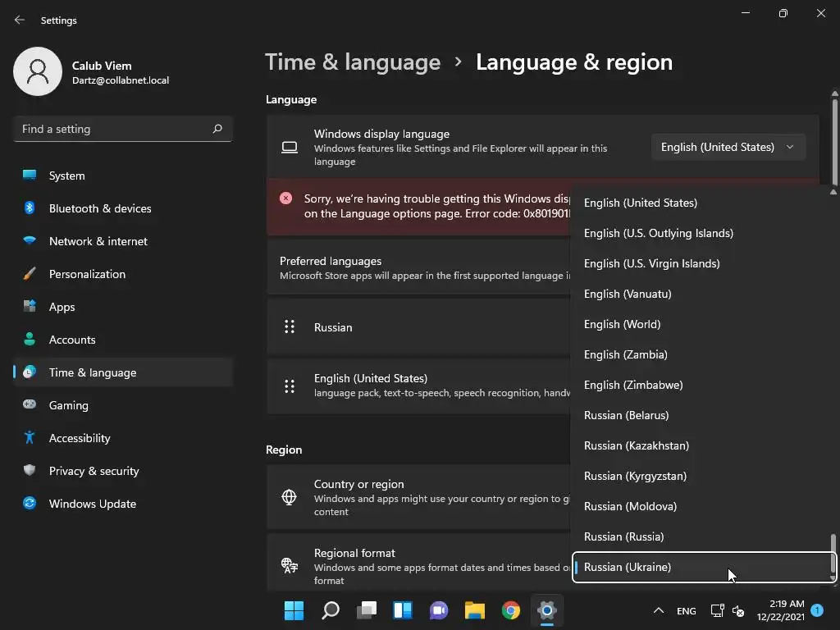Viewport: 840px width, 630px height.
Task: Click the Settings gear on the taskbar
Action: point(547,610)
